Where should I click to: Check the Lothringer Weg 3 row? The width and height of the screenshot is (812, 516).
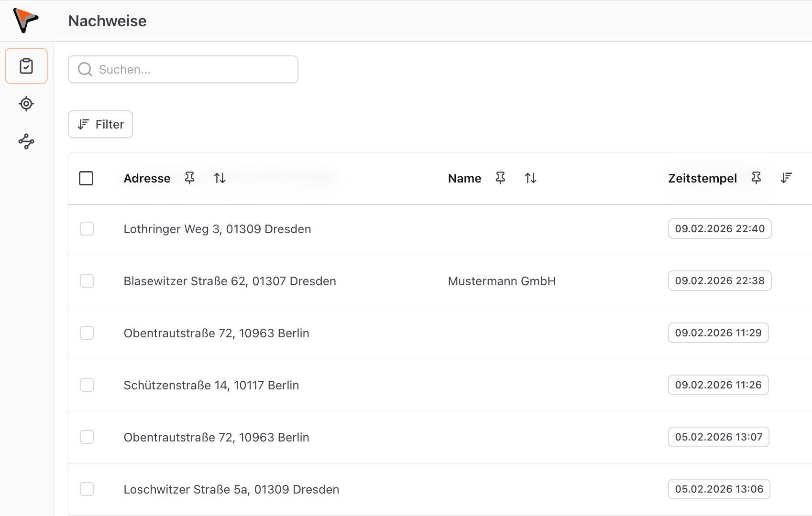[x=87, y=229]
